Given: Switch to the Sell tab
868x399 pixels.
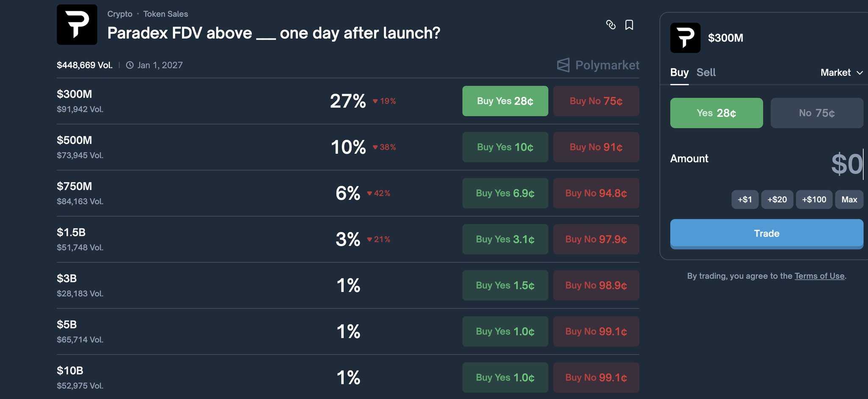Looking at the screenshot, I should 706,72.
